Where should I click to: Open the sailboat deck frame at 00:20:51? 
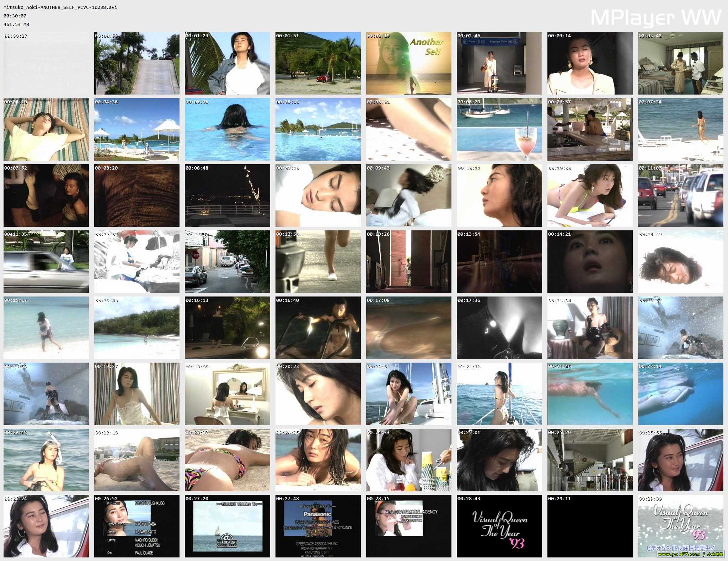point(409,394)
